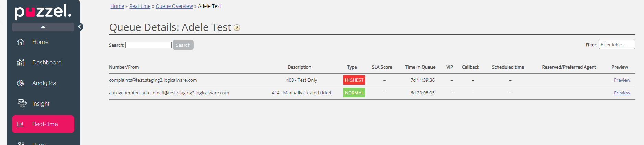The width and height of the screenshot is (644, 145).
Task: Collapse the sidebar with the chevron arrow
Action: (x=80, y=27)
